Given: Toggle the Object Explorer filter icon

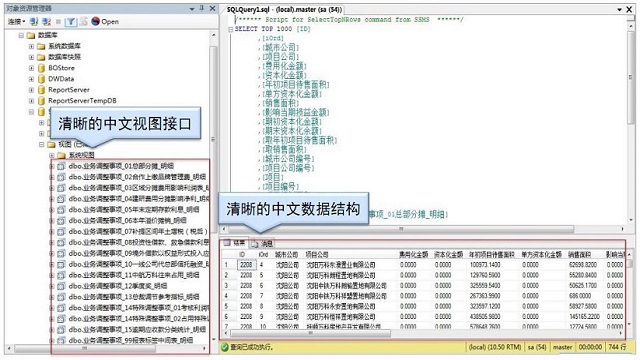Looking at the screenshot, I should [x=71, y=21].
